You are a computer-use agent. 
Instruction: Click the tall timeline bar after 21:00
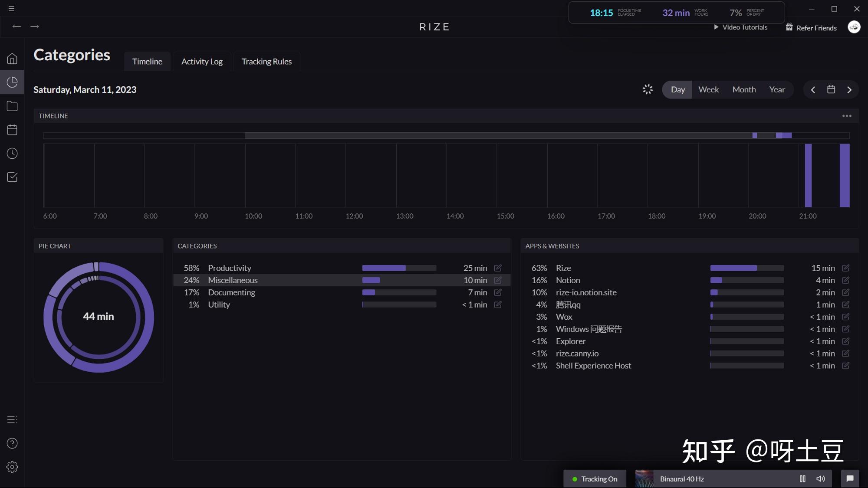tap(808, 176)
